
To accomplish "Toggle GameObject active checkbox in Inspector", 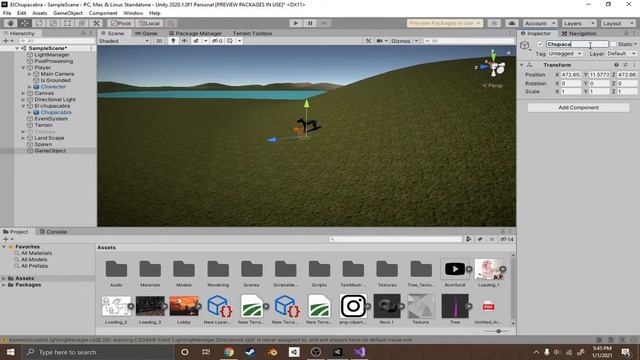I will click(x=540, y=44).
